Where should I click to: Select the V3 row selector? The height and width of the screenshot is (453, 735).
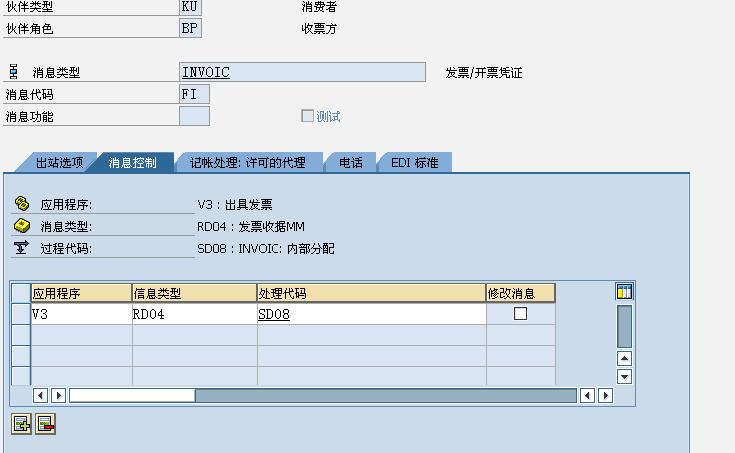click(x=21, y=314)
